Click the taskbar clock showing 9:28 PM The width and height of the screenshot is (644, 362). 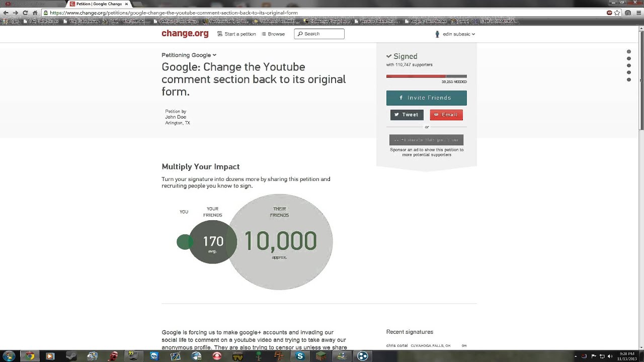coord(626,356)
